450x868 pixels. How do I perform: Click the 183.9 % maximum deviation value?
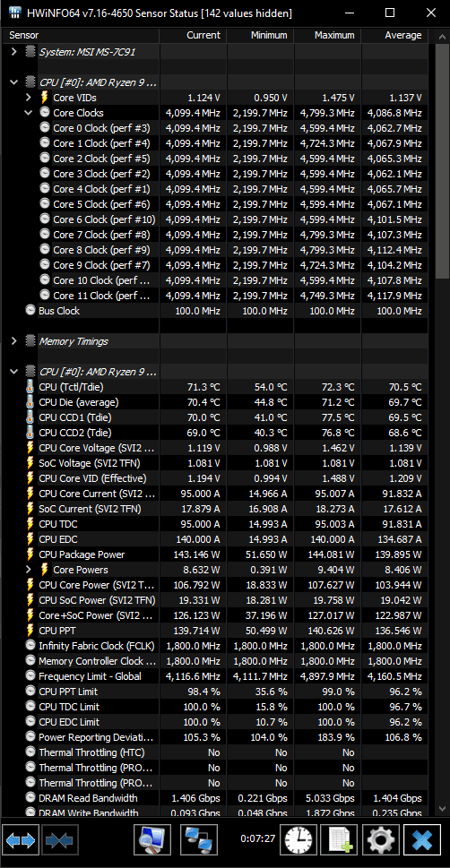point(337,737)
